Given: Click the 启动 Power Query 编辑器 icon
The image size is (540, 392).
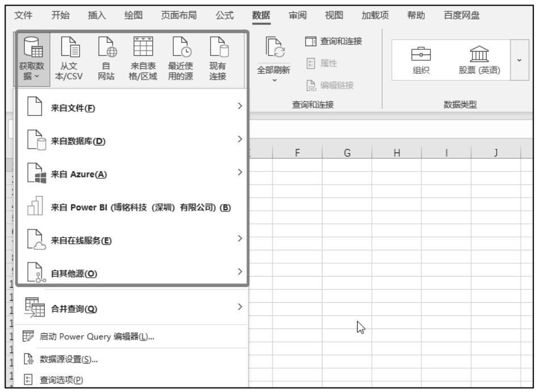Looking at the screenshot, I should point(28,336).
